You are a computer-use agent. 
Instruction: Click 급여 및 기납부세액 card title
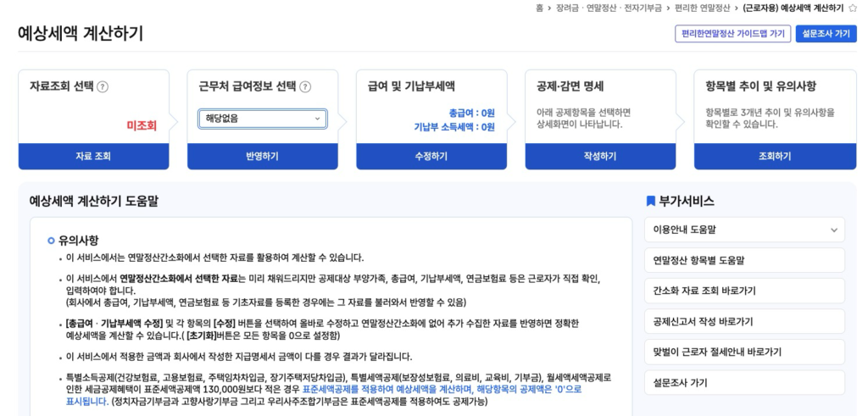[x=411, y=86]
